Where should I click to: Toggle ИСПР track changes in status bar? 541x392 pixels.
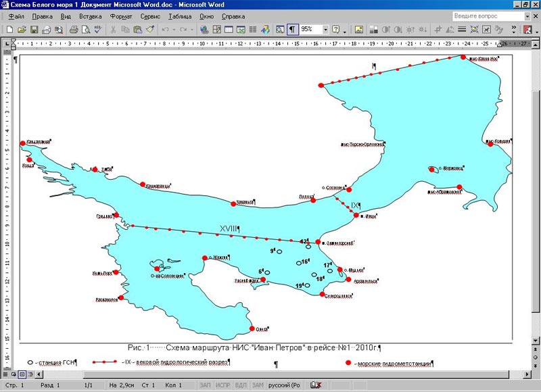[222, 385]
